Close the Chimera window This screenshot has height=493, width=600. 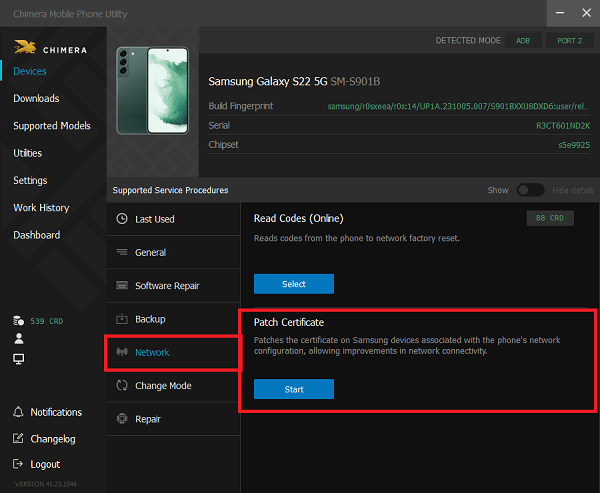pyautogui.click(x=586, y=13)
